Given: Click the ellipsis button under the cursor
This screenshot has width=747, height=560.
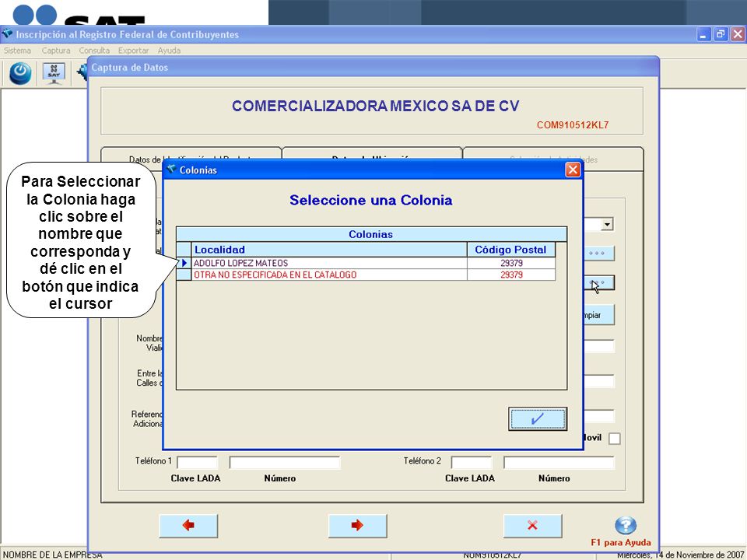Looking at the screenshot, I should point(599,283).
